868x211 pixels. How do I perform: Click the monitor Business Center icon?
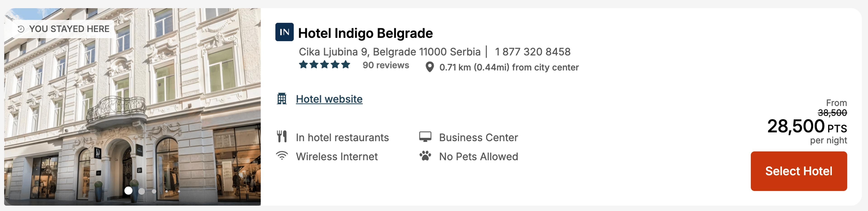point(425,137)
